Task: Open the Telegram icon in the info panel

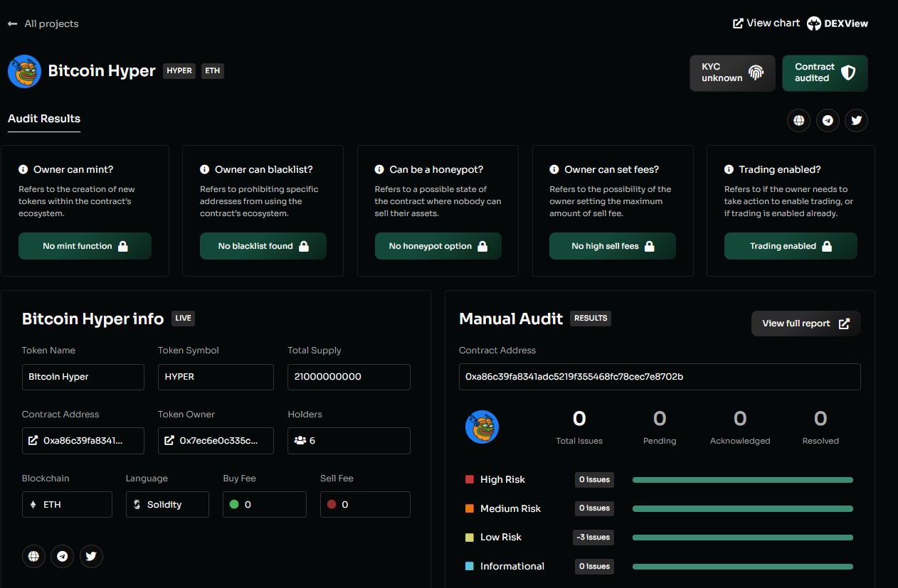Action: (63, 556)
